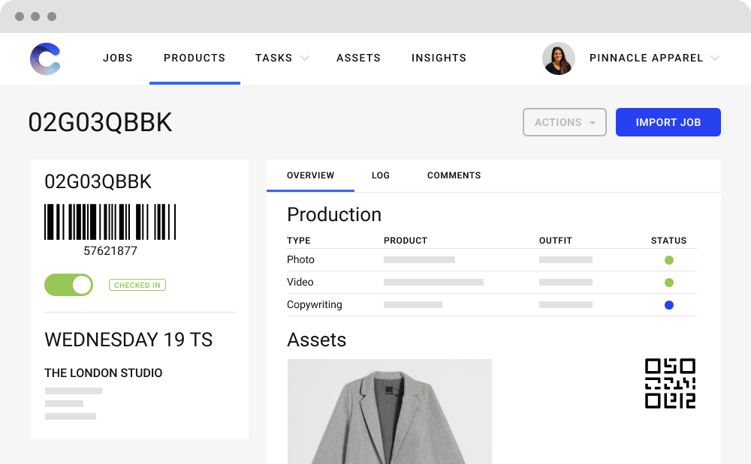
Task: Open the Actions dropdown
Action: [x=564, y=122]
